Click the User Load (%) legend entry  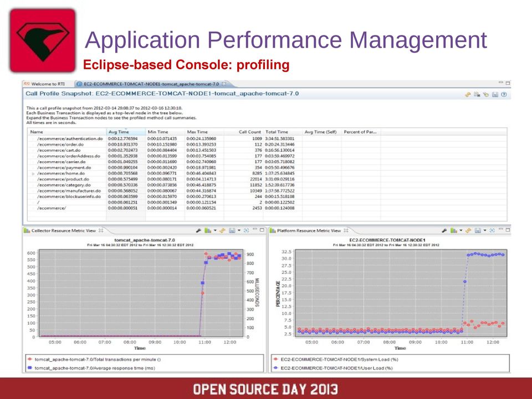tap(333, 368)
